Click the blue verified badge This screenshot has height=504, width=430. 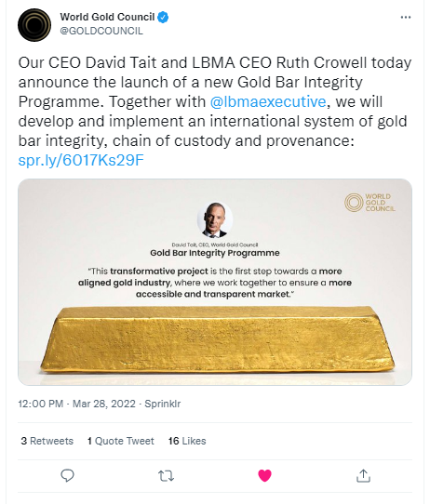[x=163, y=17]
